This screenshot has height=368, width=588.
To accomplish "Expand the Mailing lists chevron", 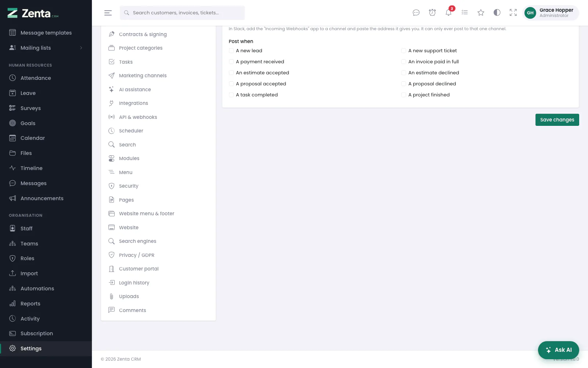I will pos(81,48).
